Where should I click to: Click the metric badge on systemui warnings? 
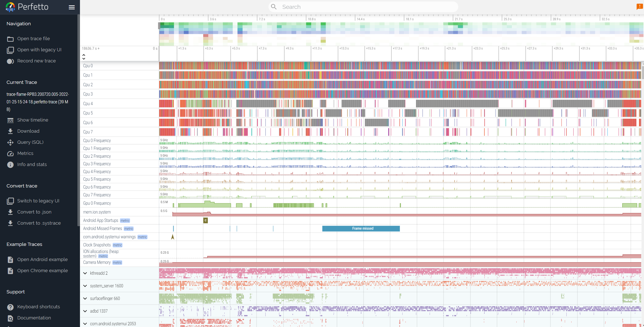(x=142, y=237)
